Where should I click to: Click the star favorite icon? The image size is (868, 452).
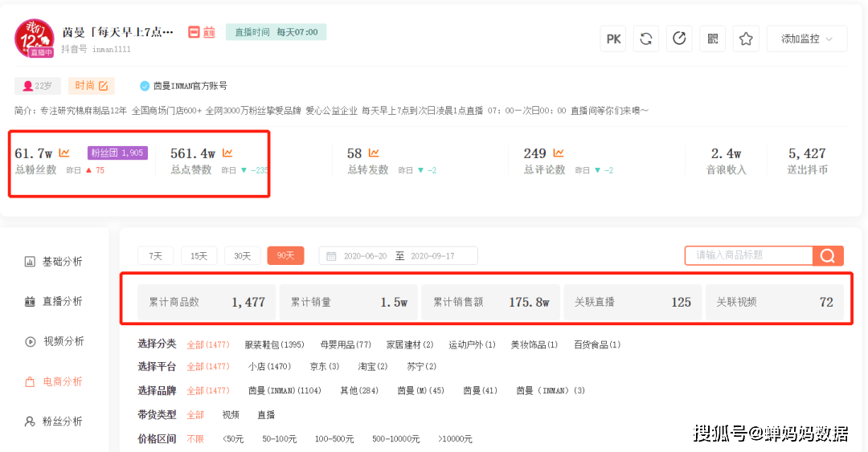(746, 39)
